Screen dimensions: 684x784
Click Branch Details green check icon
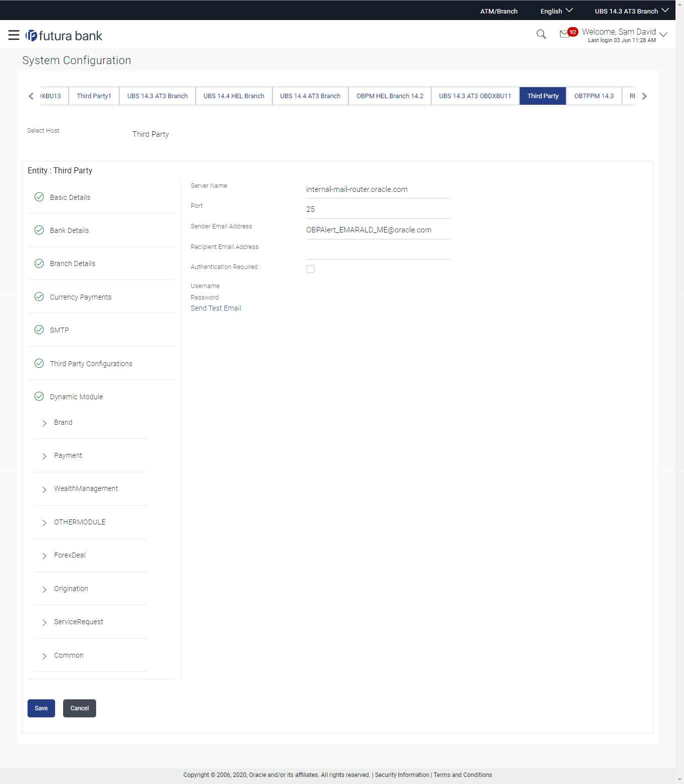click(39, 264)
